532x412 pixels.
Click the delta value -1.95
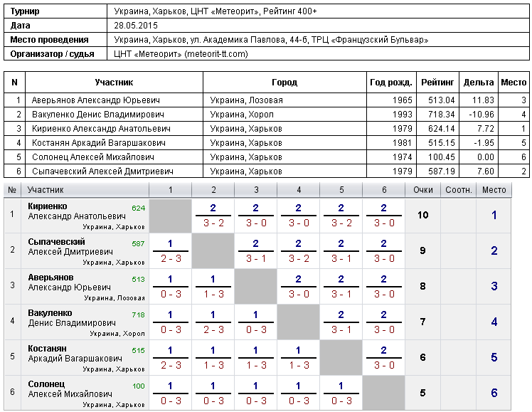pyautogui.click(x=484, y=143)
